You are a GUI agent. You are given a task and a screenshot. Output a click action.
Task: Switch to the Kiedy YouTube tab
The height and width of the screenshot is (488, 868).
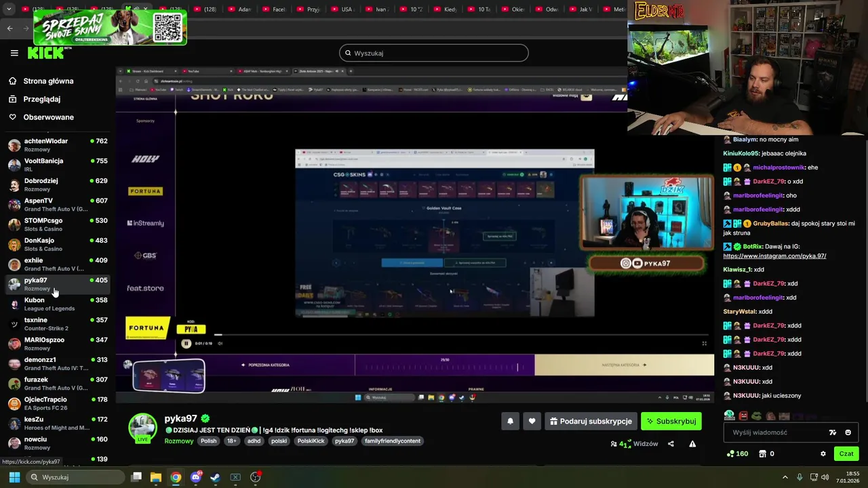pos(447,9)
